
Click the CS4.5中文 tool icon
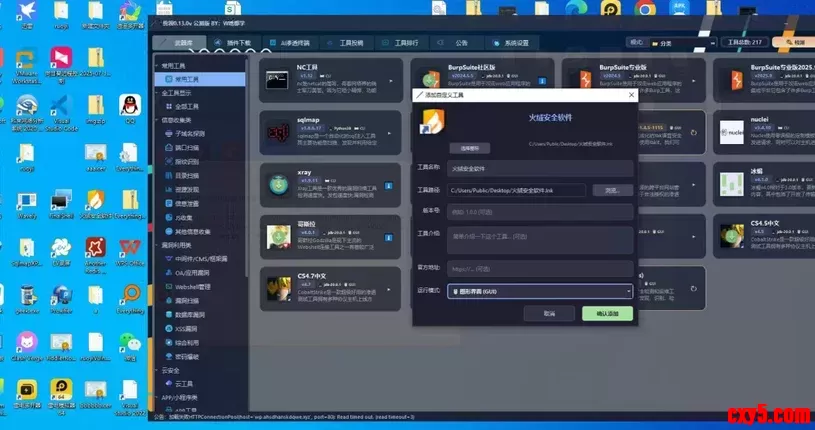tap(732, 238)
